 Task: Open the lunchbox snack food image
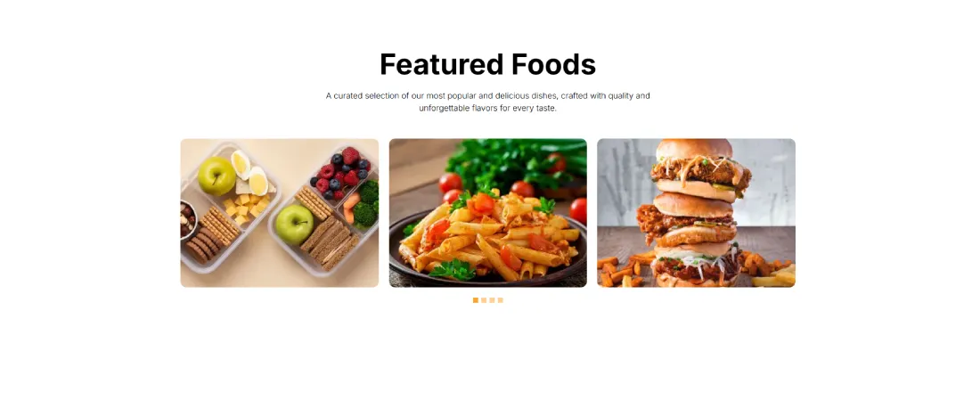[280, 213]
